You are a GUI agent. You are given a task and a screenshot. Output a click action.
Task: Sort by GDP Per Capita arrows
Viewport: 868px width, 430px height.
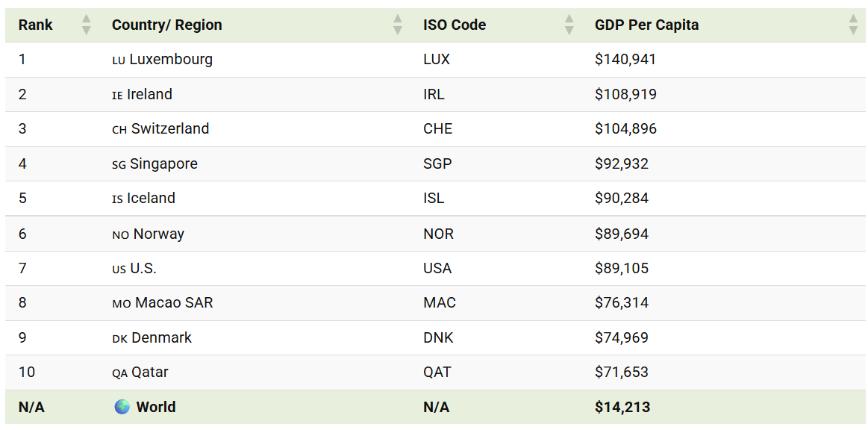[853, 25]
